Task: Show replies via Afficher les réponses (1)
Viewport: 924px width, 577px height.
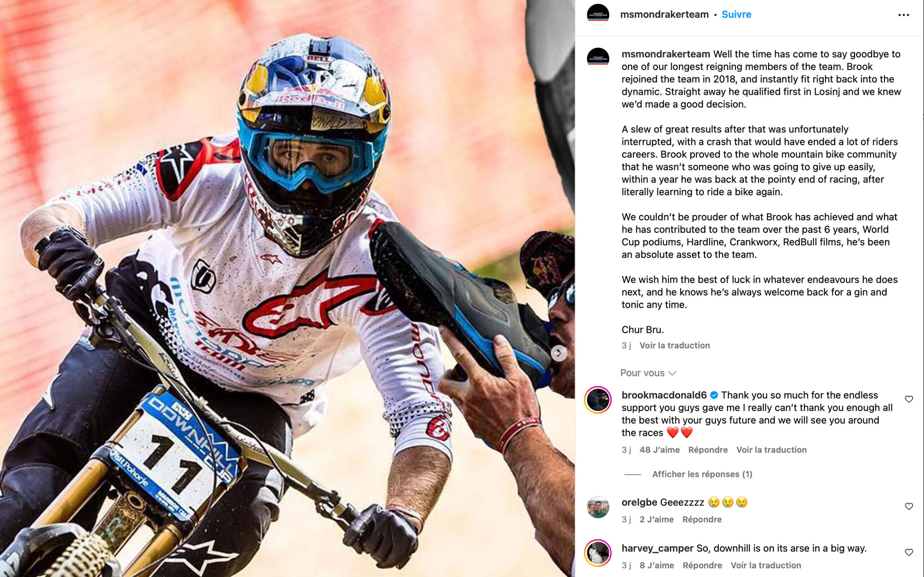Action: coord(702,475)
